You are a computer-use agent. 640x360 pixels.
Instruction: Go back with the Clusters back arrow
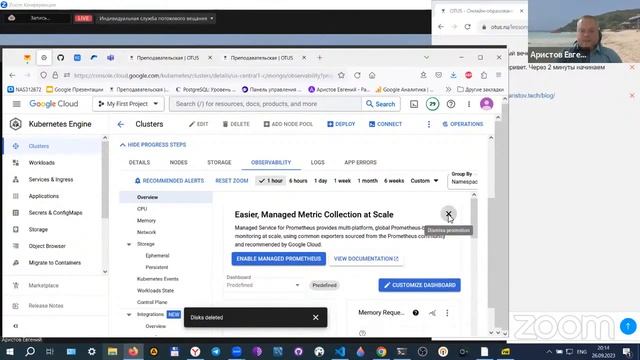(120, 124)
